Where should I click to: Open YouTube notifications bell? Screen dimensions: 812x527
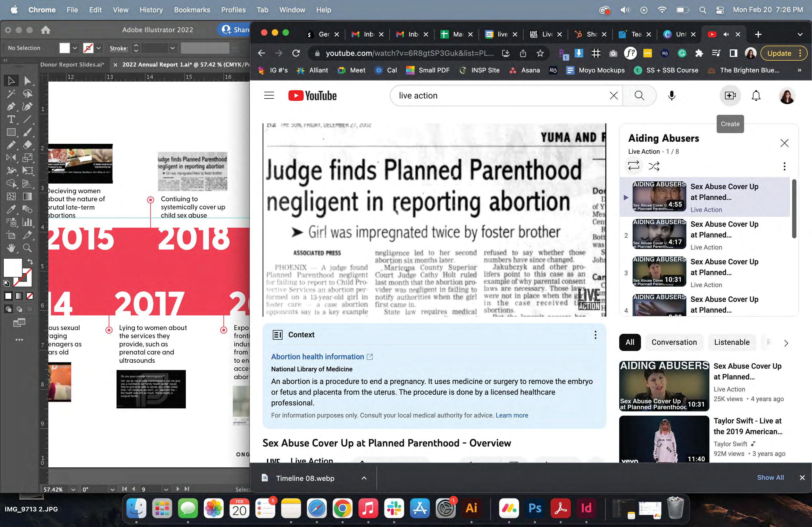pos(756,96)
